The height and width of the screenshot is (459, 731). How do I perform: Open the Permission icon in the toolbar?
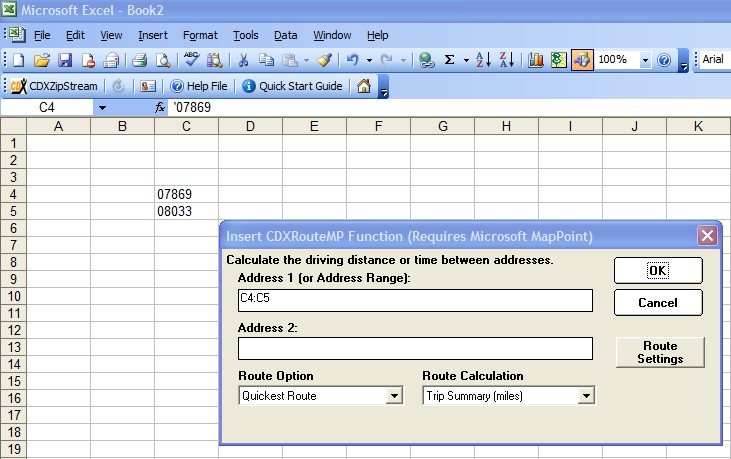(x=88, y=60)
